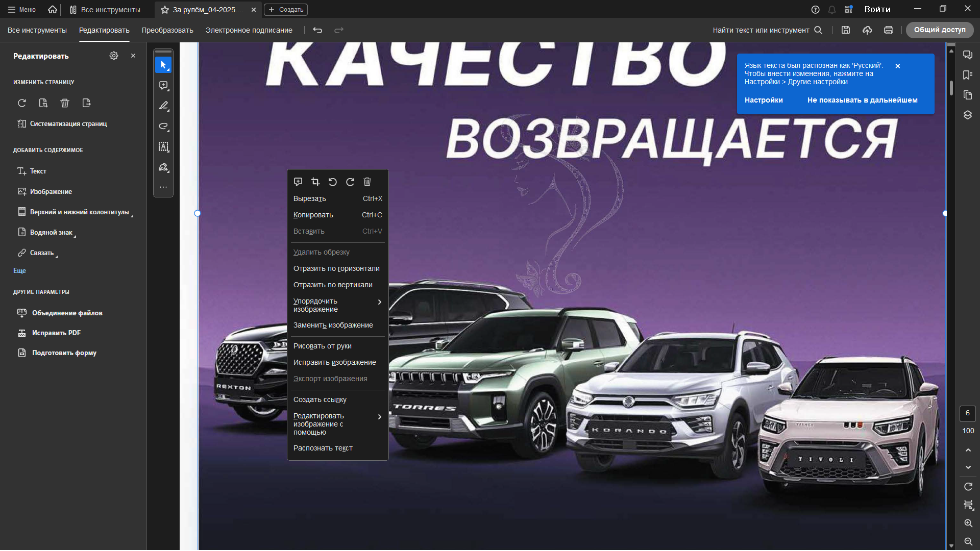This screenshot has height=551, width=980.
Task: Delete page trash icon in left panel
Action: coord(65,103)
